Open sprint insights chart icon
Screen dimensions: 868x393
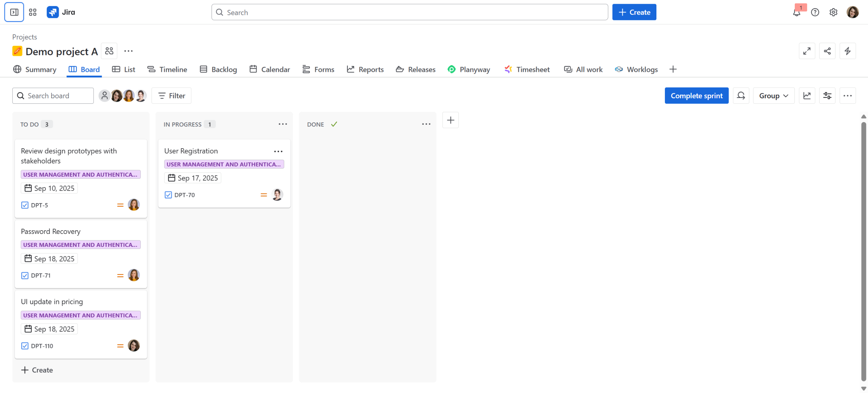click(807, 96)
